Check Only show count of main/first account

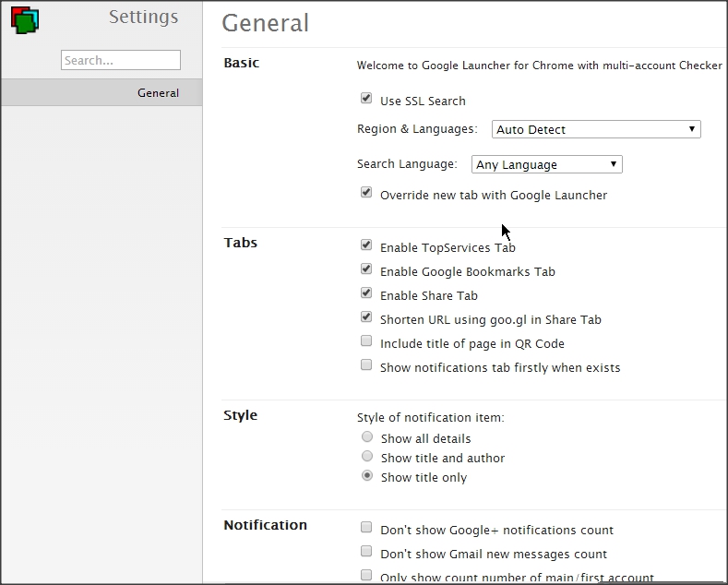click(366, 577)
